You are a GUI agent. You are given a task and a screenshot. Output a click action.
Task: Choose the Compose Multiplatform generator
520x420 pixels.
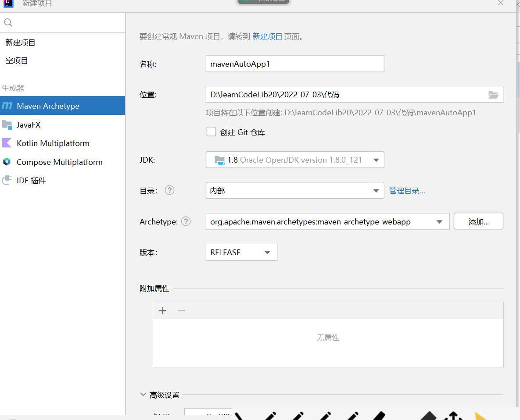[62, 162]
